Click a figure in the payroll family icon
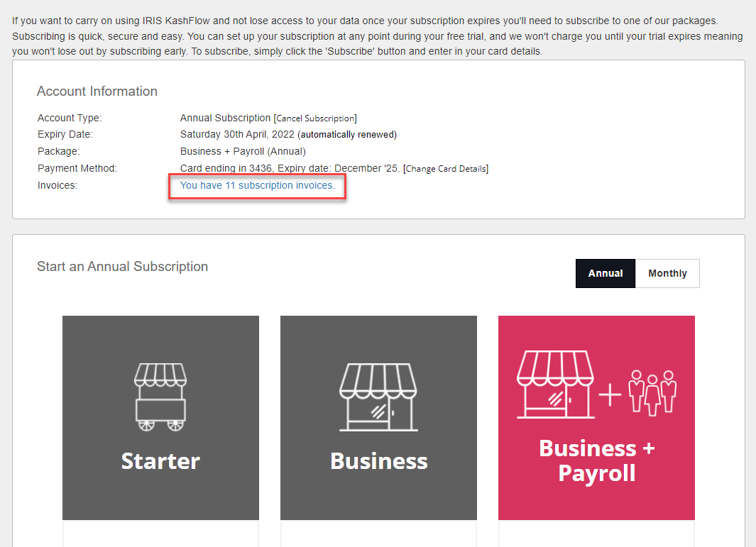The width and height of the screenshot is (756, 547). click(x=651, y=397)
